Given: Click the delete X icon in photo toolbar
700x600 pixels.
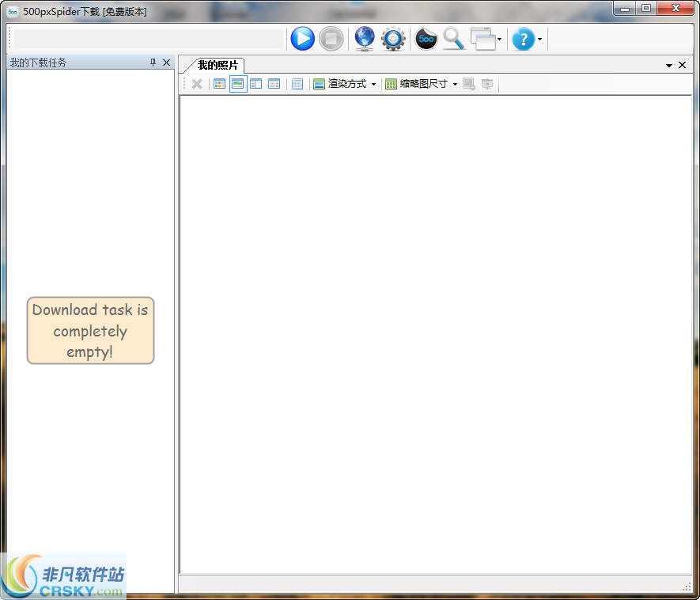Looking at the screenshot, I should (x=197, y=84).
